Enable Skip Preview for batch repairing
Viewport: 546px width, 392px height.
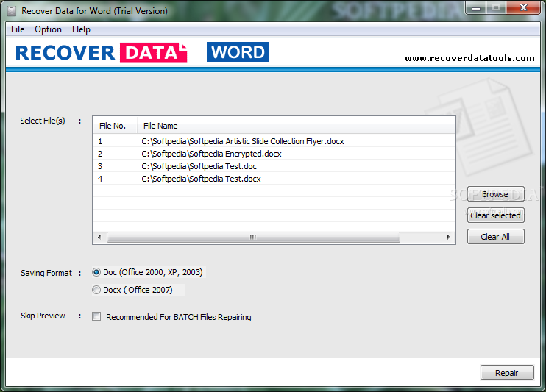96,316
